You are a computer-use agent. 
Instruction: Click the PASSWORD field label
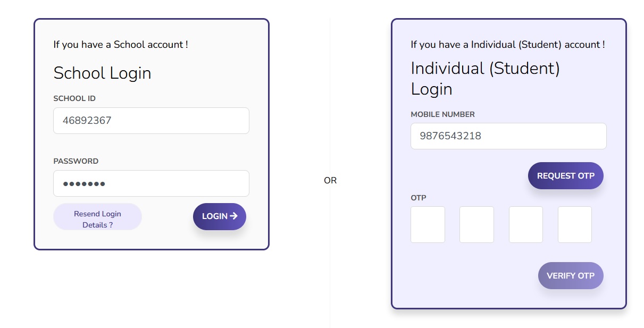pos(76,161)
